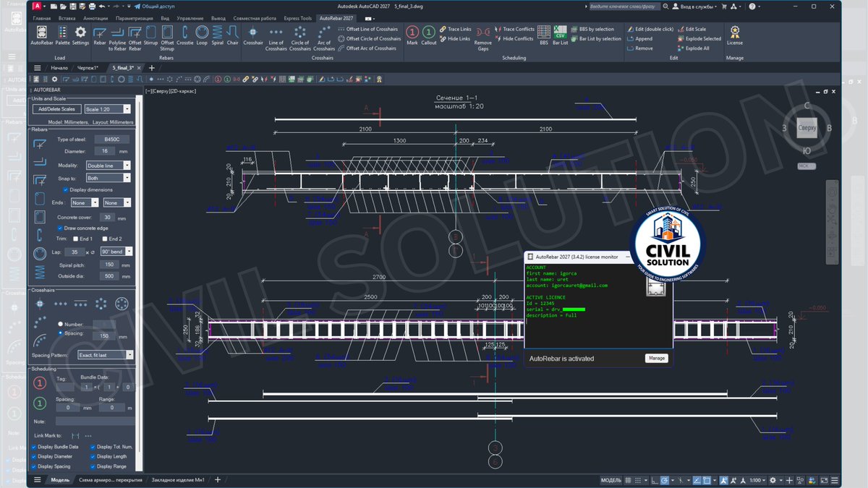Select the Spiral tool in ribbon
The width and height of the screenshot is (868, 488).
(218, 37)
